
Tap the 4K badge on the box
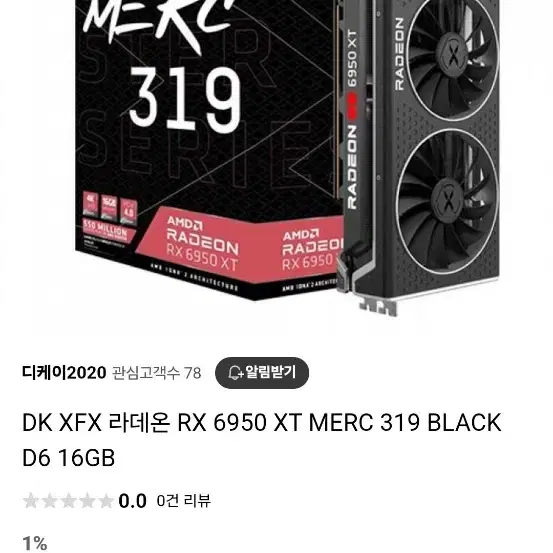[91, 204]
